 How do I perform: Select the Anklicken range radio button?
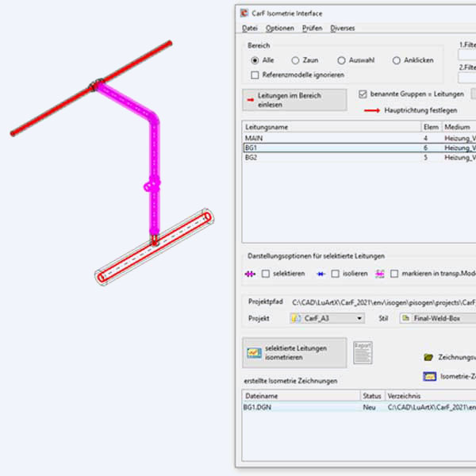coord(397,60)
